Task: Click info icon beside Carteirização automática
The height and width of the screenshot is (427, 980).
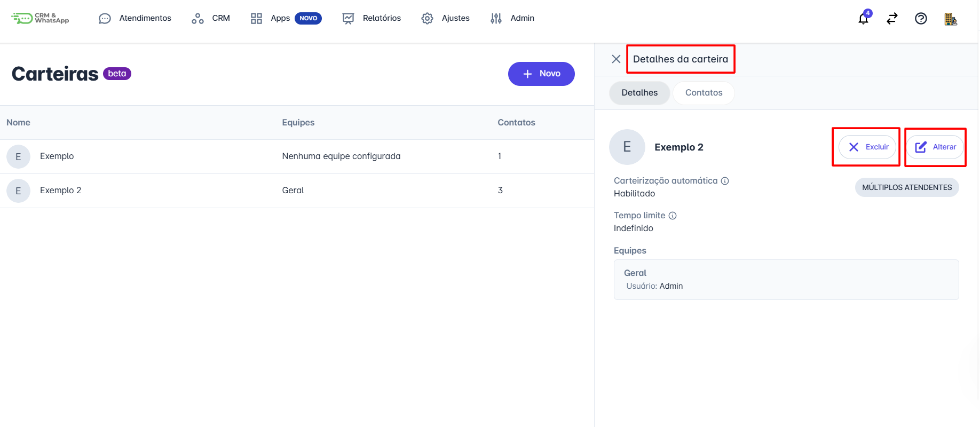Action: coord(725,181)
